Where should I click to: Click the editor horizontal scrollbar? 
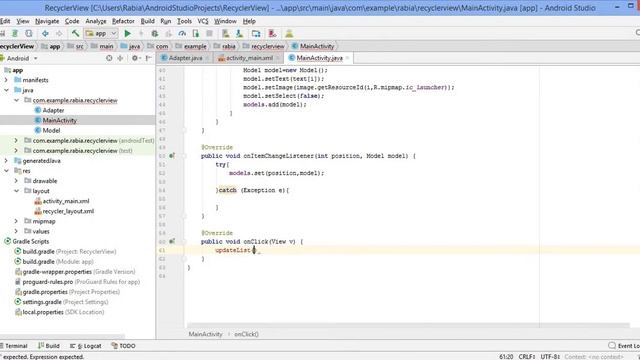[408, 325]
